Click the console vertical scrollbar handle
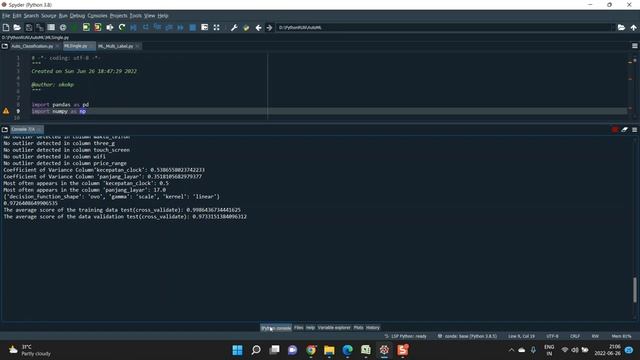Viewport: 640px width, 360px height. coord(635,290)
